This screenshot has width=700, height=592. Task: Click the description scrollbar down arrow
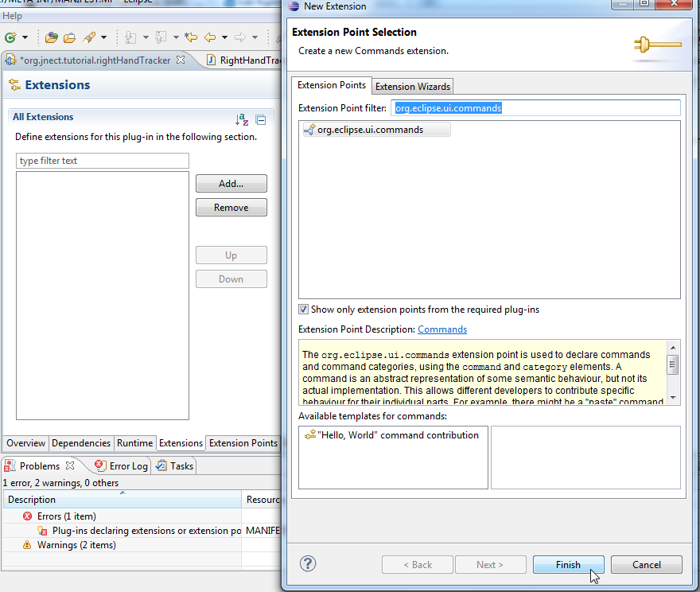click(673, 398)
